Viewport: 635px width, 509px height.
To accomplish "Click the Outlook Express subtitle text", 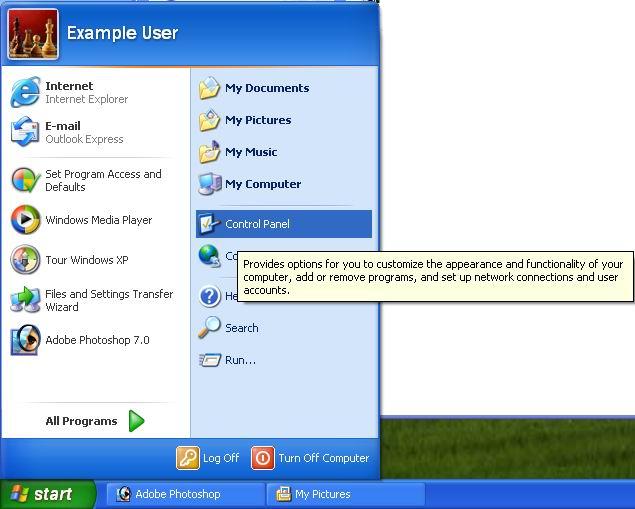I will coord(84,139).
